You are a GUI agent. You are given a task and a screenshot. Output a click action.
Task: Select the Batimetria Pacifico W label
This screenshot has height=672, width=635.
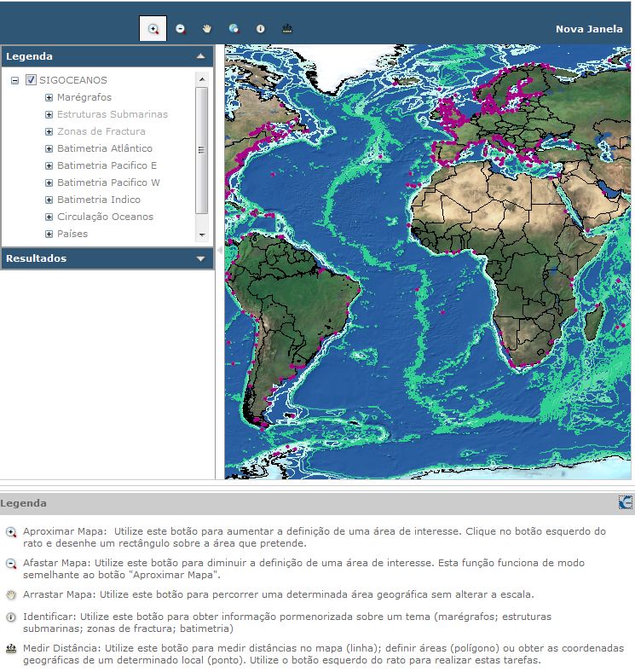click(x=109, y=182)
